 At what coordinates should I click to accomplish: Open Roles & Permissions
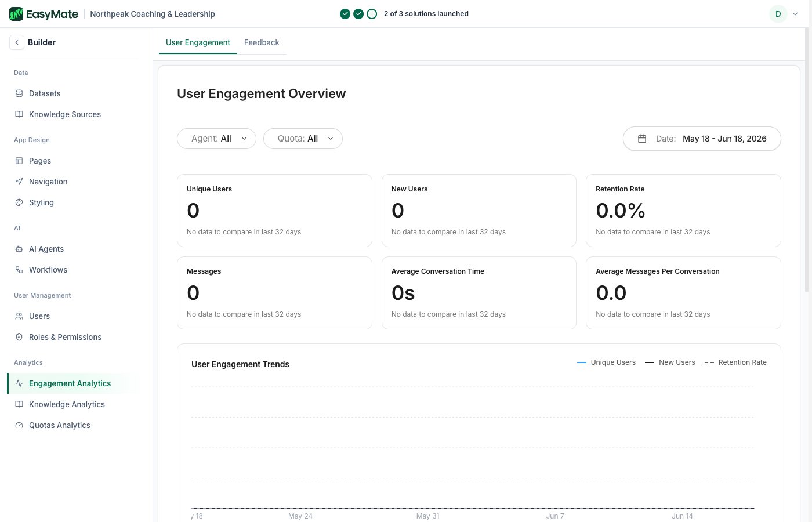tap(73, 337)
